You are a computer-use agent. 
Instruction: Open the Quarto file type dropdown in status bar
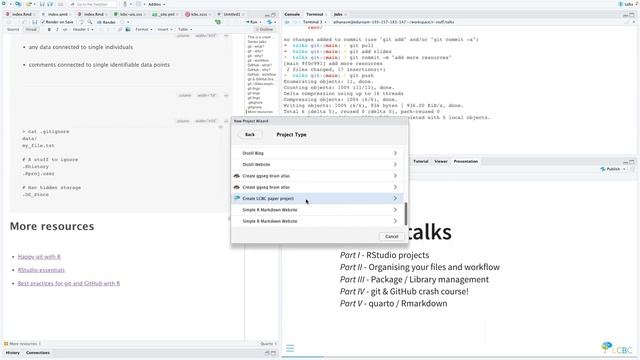[268, 344]
